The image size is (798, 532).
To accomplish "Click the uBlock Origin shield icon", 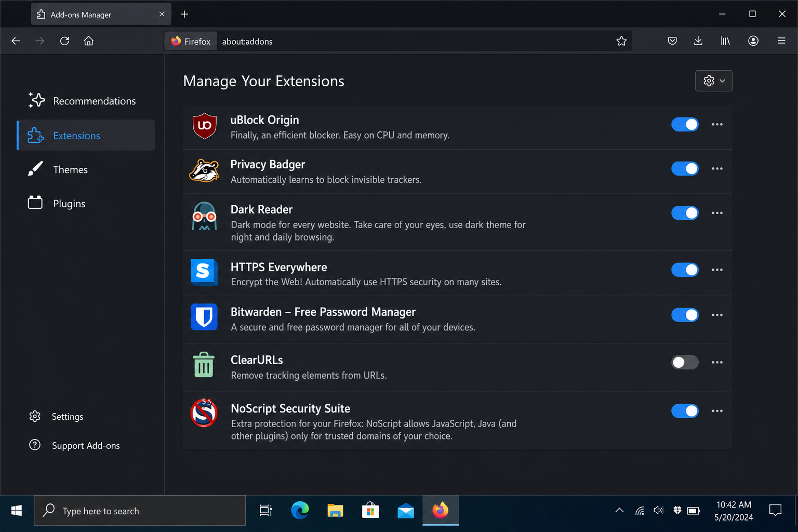I will click(204, 126).
